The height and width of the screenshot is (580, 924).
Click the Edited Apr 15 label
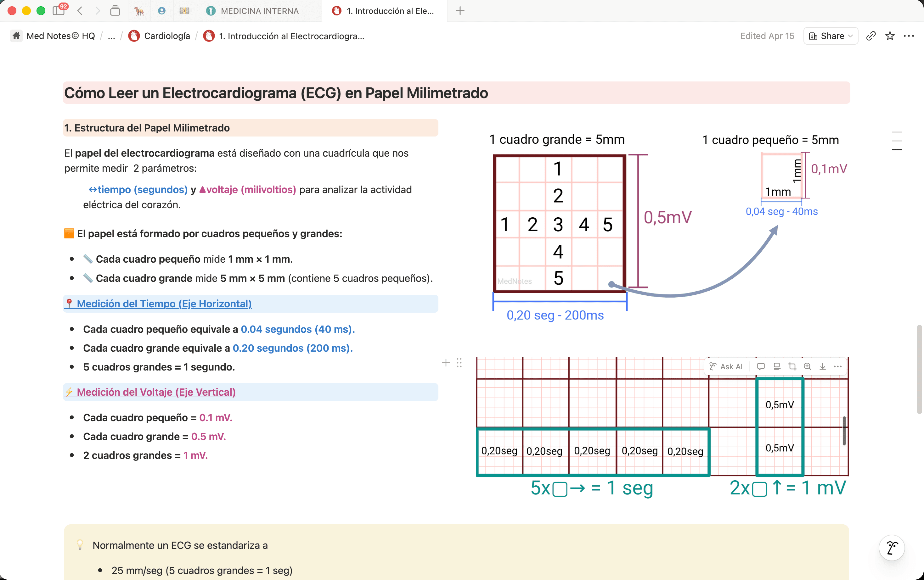click(x=767, y=36)
